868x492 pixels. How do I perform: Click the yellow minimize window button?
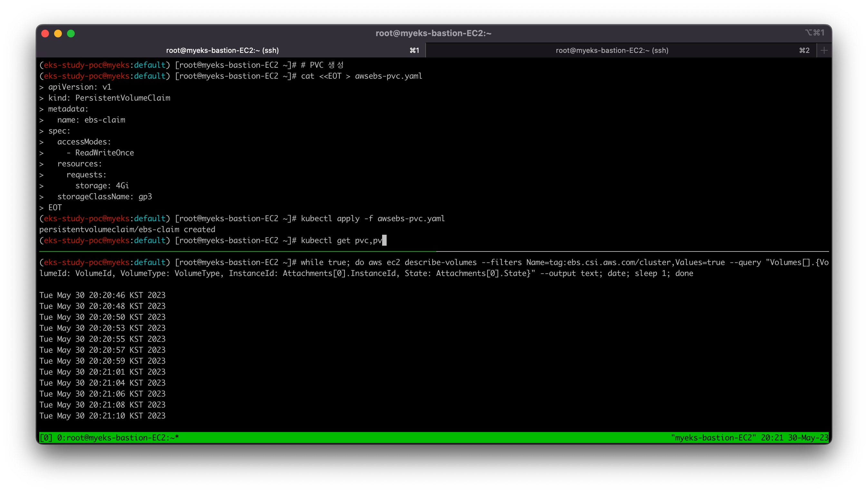click(x=58, y=34)
